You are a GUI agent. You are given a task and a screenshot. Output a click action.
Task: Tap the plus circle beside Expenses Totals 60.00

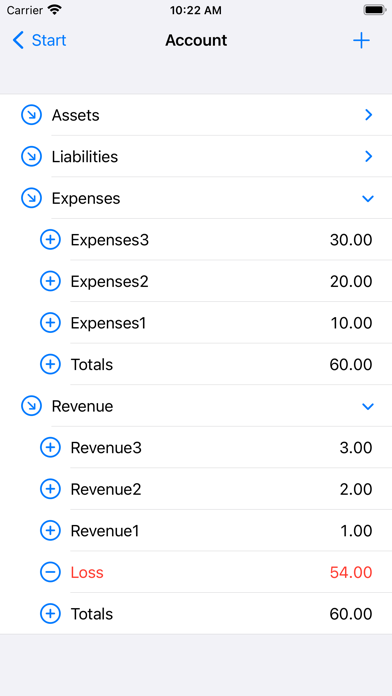(50, 364)
